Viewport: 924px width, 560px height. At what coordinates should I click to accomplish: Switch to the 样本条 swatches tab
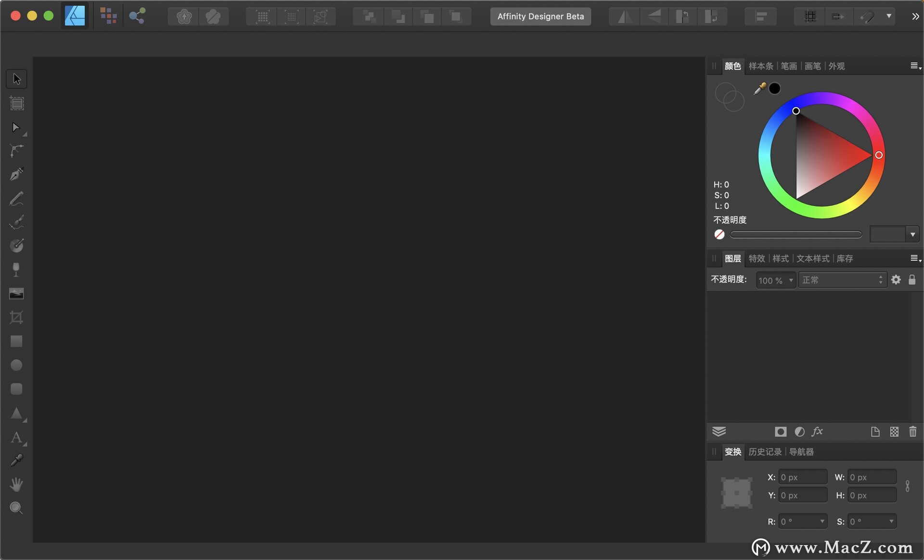tap(761, 66)
